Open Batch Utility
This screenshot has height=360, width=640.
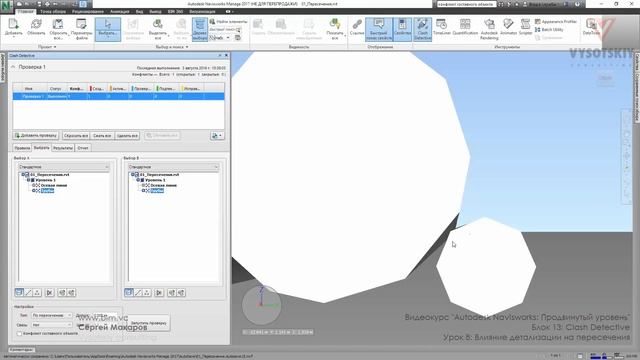pos(549,29)
